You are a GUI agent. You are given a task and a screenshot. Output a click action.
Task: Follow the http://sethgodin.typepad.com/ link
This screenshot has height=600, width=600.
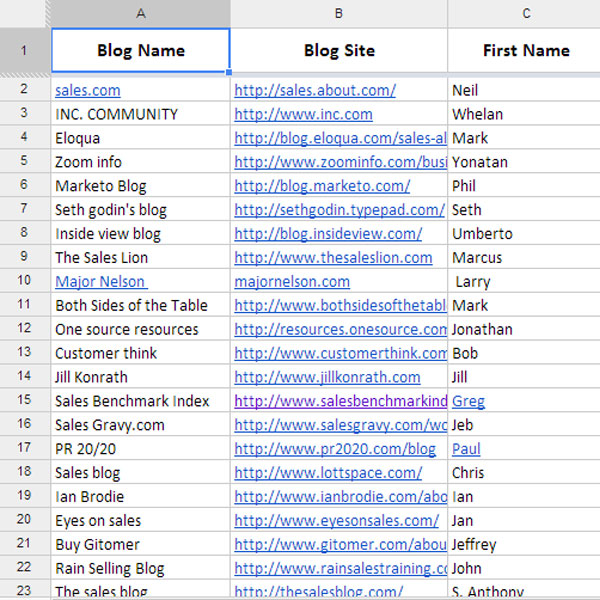(339, 210)
